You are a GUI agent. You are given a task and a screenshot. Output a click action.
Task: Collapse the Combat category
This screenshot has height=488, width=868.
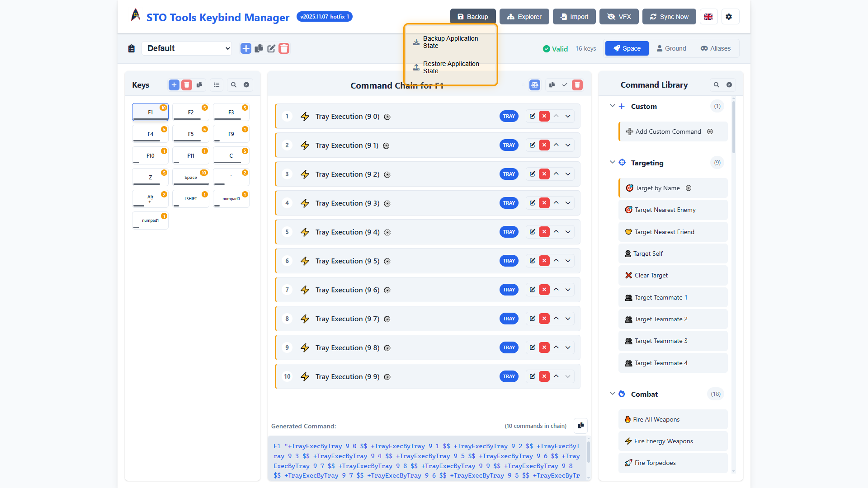point(612,394)
